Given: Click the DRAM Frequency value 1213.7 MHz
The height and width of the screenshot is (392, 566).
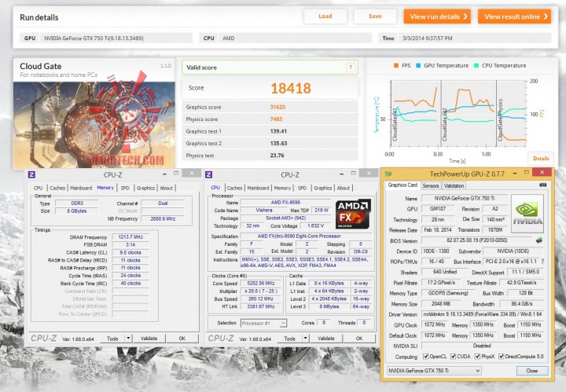Looking at the screenshot, I should click(x=130, y=237).
